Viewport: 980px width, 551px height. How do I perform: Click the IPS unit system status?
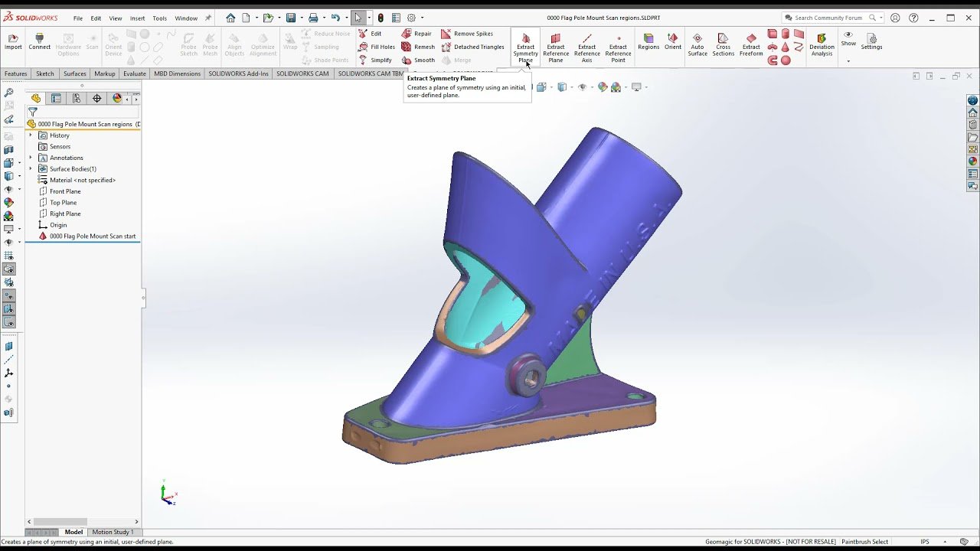pyautogui.click(x=925, y=542)
